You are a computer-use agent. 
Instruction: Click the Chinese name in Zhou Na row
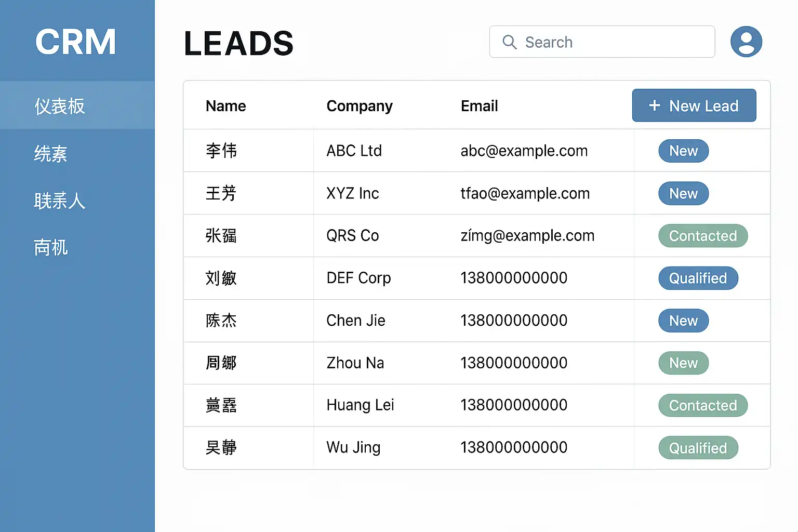(x=221, y=363)
